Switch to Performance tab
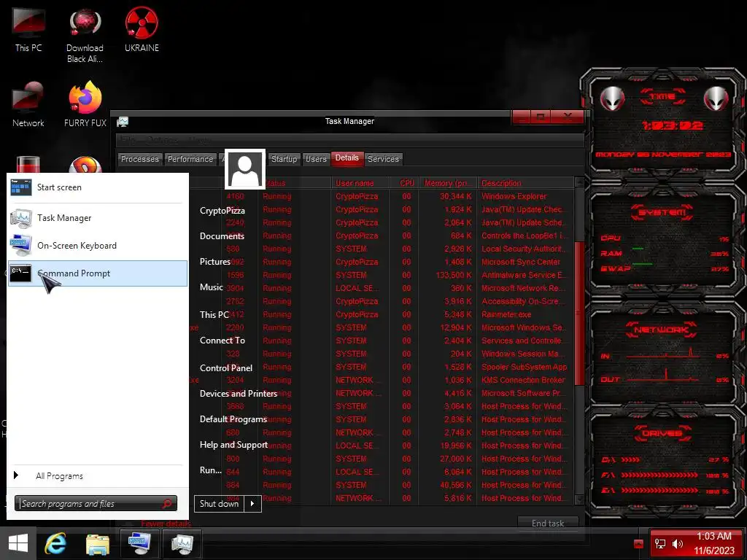Screen dimensions: 747x560 [190, 159]
